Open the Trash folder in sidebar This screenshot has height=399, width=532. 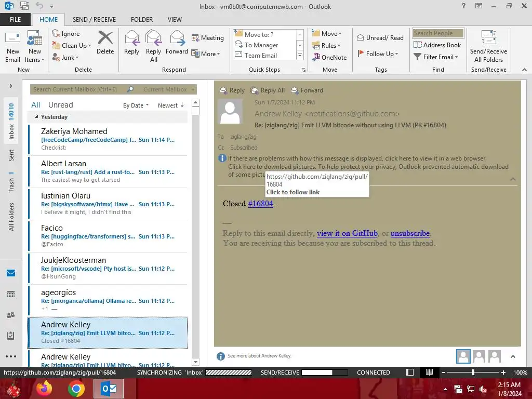11,182
